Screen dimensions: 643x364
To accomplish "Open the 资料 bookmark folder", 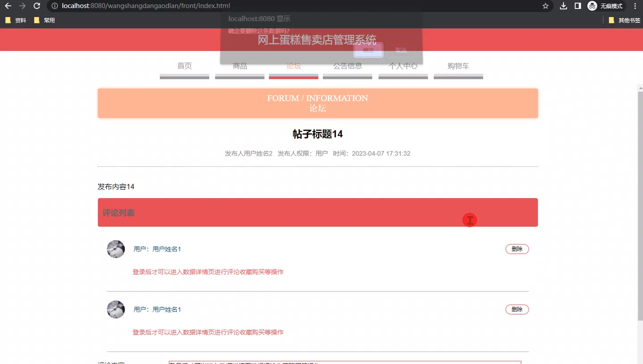I will [x=16, y=21].
